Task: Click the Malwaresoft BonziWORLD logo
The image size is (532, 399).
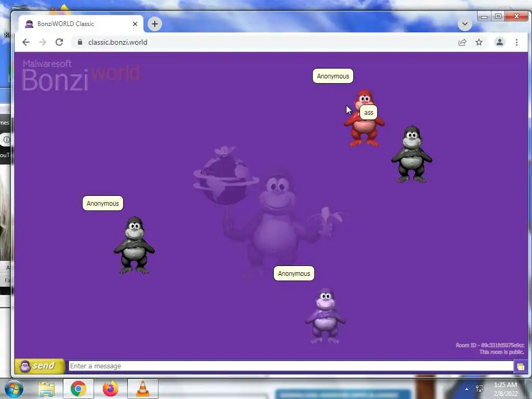Action: coord(81,75)
